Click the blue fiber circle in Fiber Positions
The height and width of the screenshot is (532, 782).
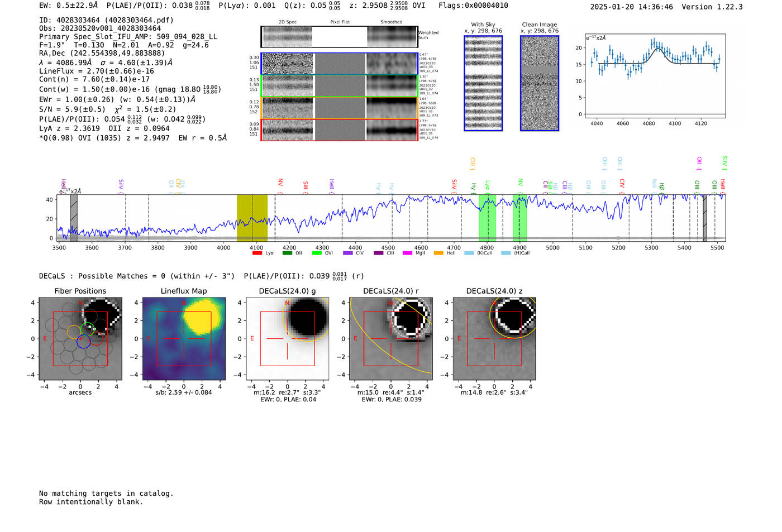(x=83, y=341)
